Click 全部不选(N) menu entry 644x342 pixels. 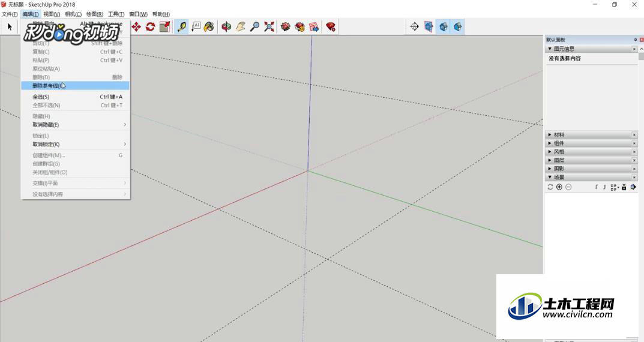point(75,106)
